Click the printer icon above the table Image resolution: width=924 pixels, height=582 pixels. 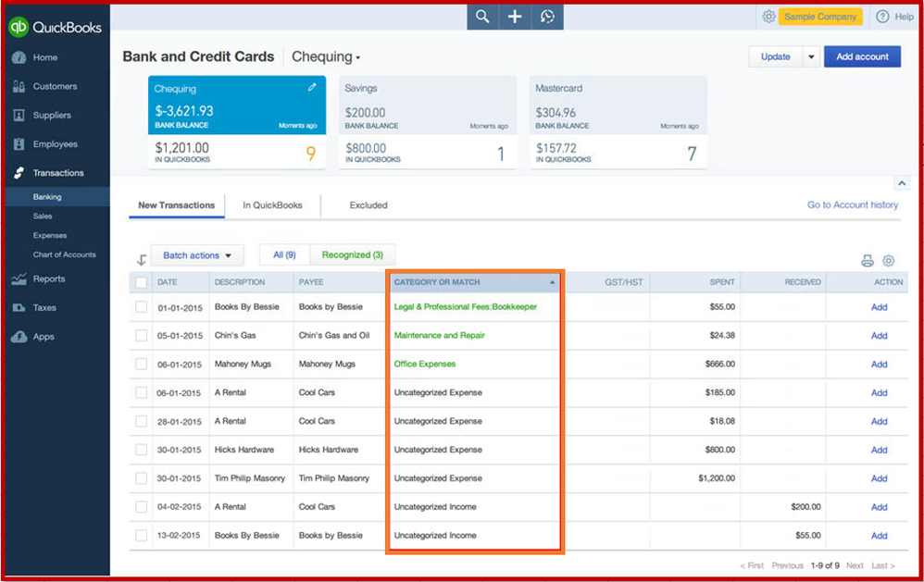[x=868, y=261]
